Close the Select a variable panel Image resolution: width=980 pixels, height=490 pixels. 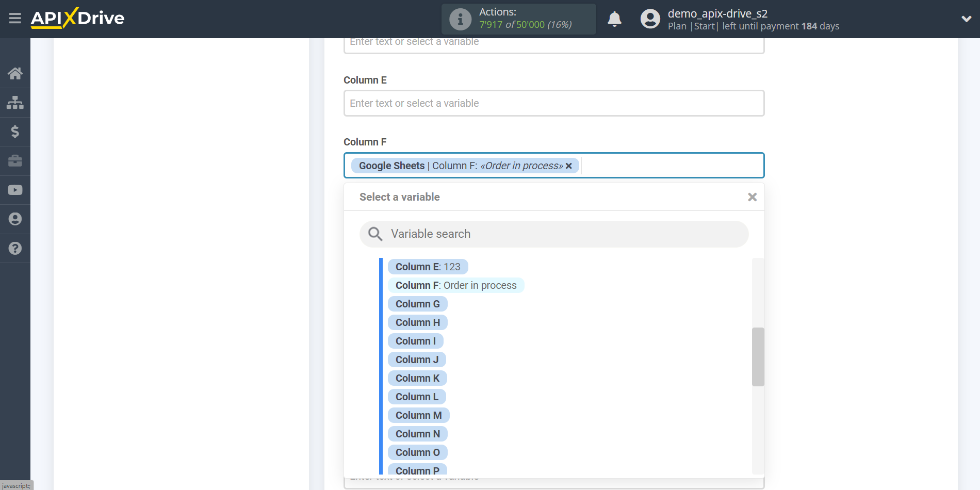pyautogui.click(x=752, y=197)
